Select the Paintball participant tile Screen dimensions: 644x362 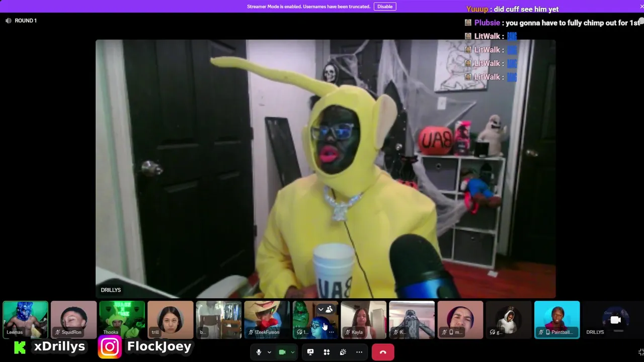[x=556, y=319]
